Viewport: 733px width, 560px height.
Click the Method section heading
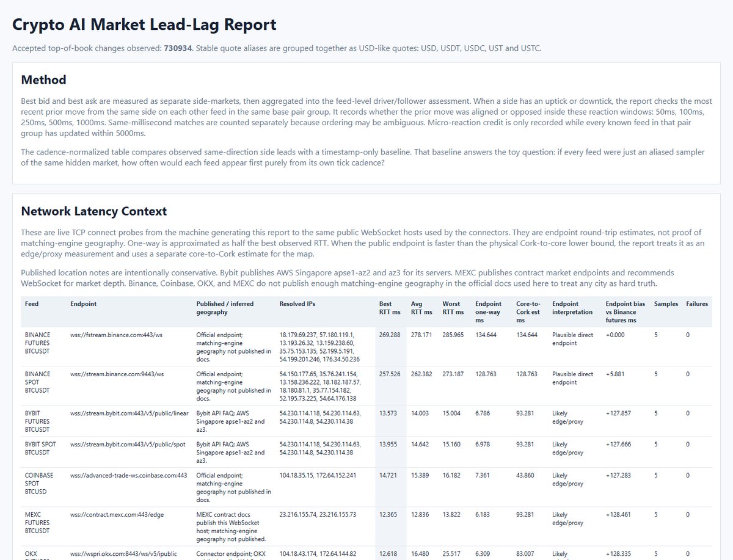[x=43, y=79]
